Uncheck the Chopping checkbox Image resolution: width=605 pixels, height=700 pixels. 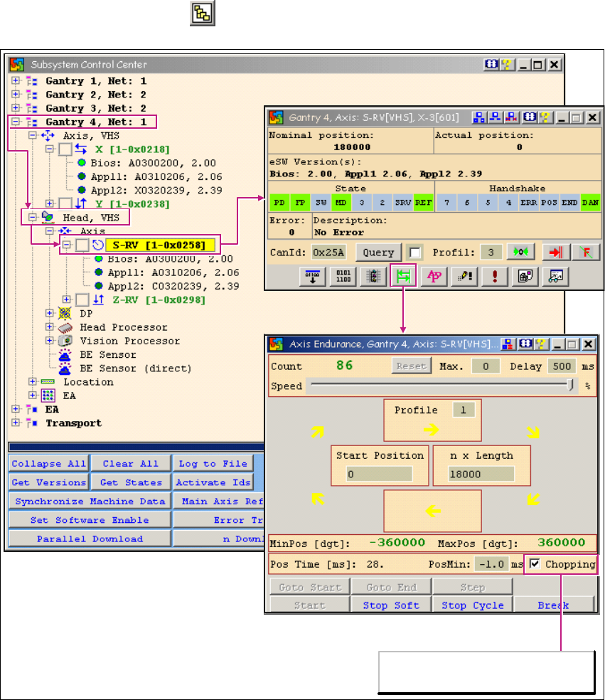point(535,564)
